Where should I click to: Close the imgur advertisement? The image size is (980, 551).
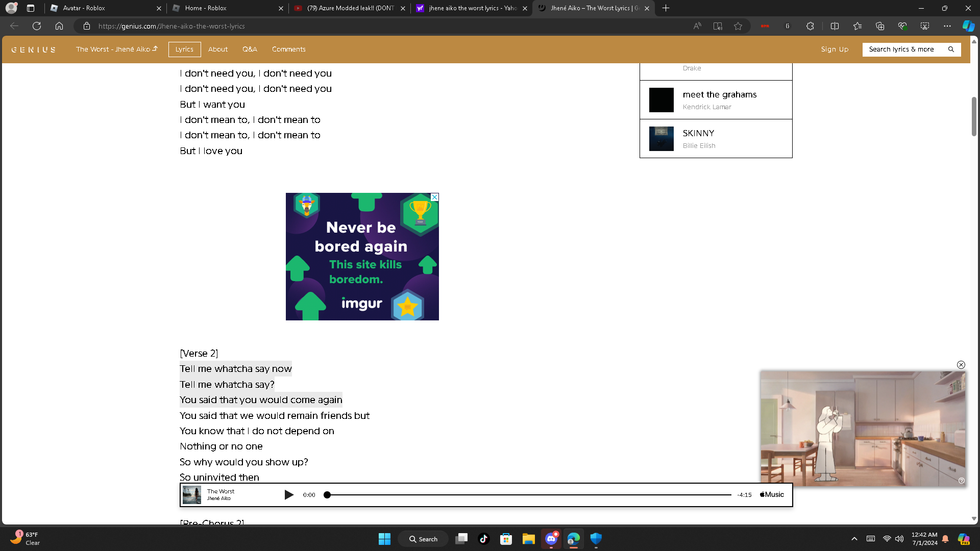[x=434, y=197]
